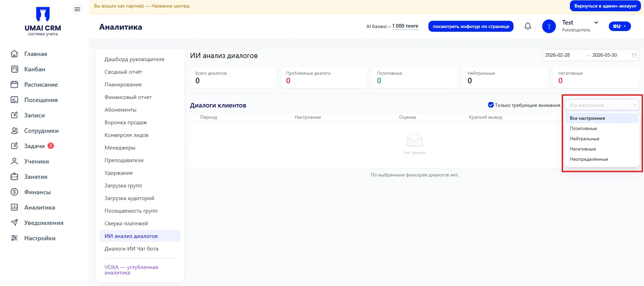This screenshot has height=286, width=644.
Task: Open Абонементы analytics section
Action: coord(120,110)
